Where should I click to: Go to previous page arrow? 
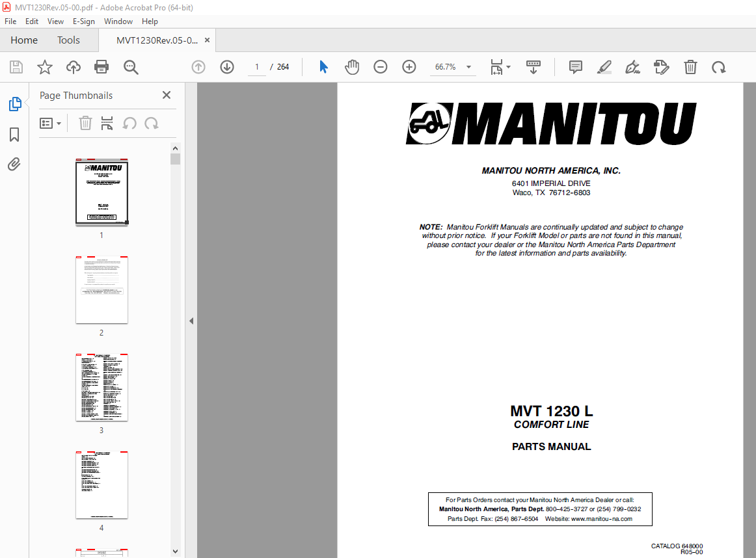tap(198, 67)
